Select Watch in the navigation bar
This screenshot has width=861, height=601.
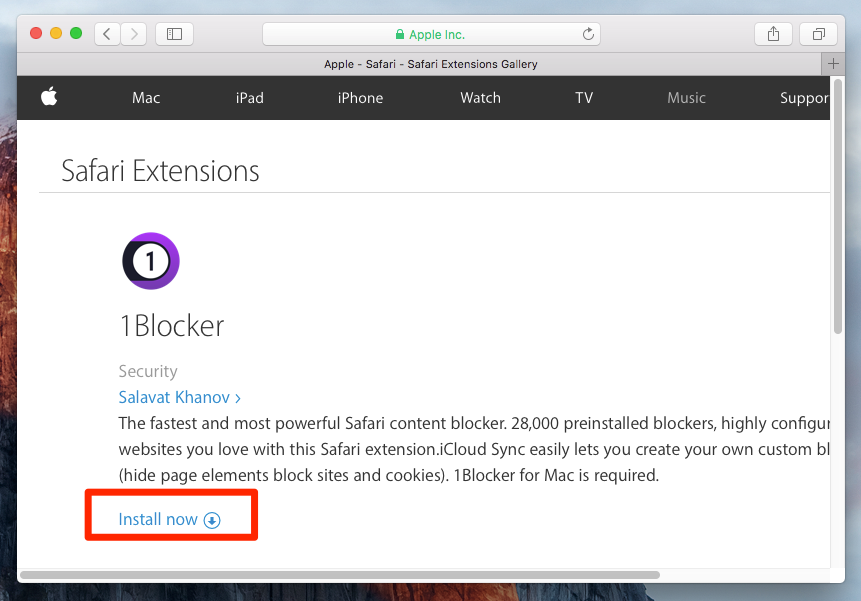click(x=480, y=98)
